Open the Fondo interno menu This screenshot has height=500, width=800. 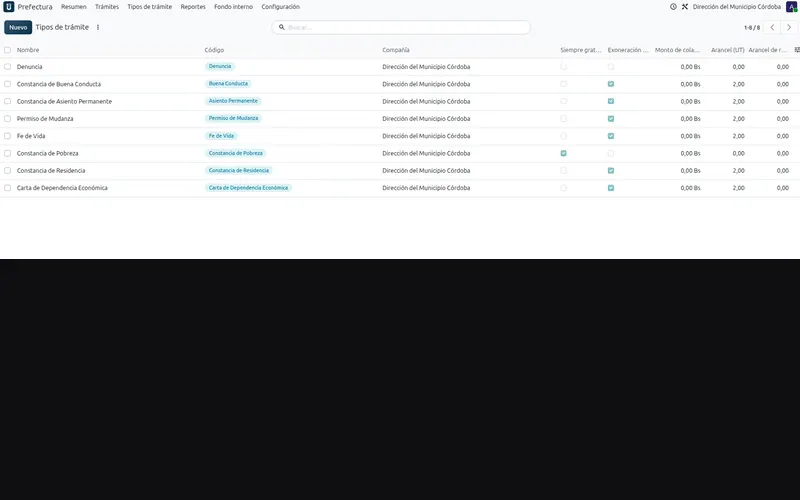(233, 7)
